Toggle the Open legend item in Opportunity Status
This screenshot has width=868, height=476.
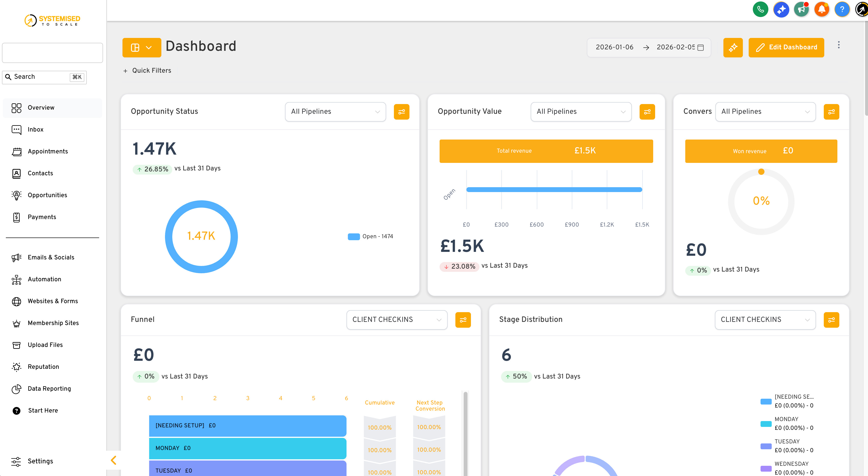point(370,237)
